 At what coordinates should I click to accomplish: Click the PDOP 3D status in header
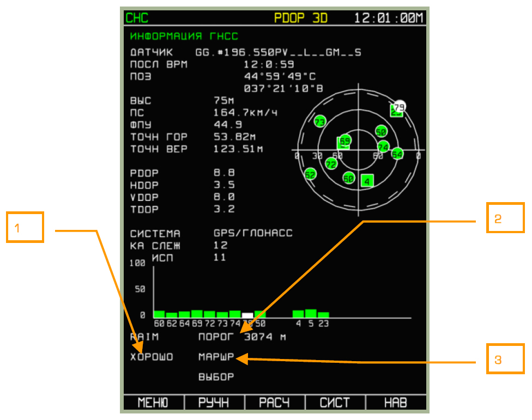[301, 17]
